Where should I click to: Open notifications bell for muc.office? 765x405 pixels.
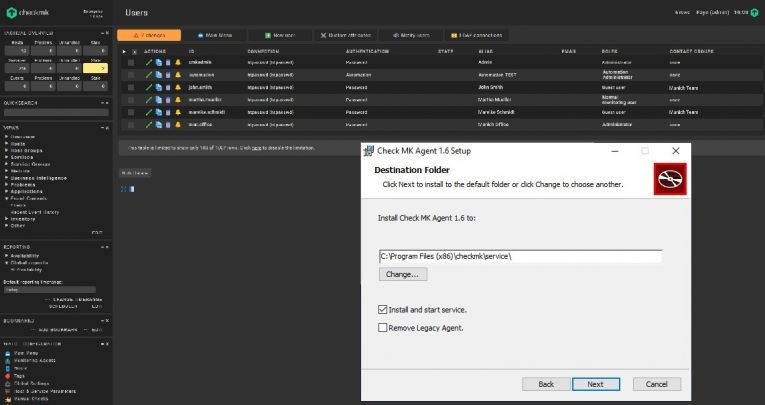pyautogui.click(x=178, y=125)
